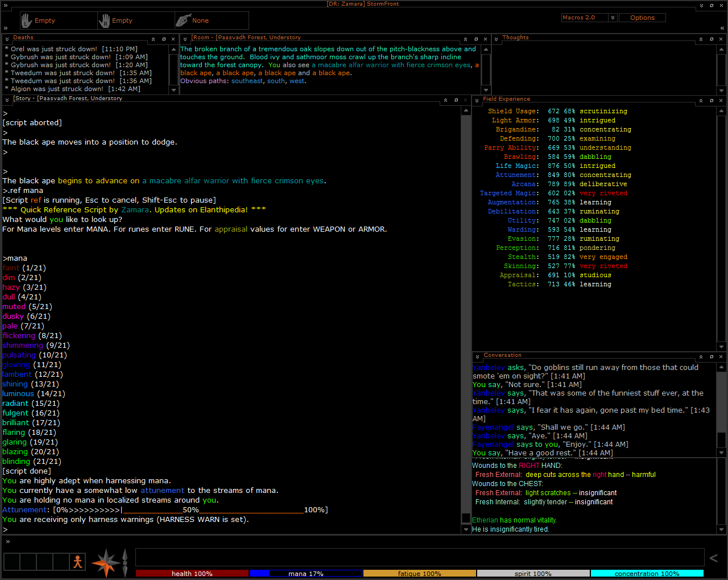Open the Thoughts panel menu chevron
This screenshot has width=728, height=580.
pyautogui.click(x=497, y=39)
